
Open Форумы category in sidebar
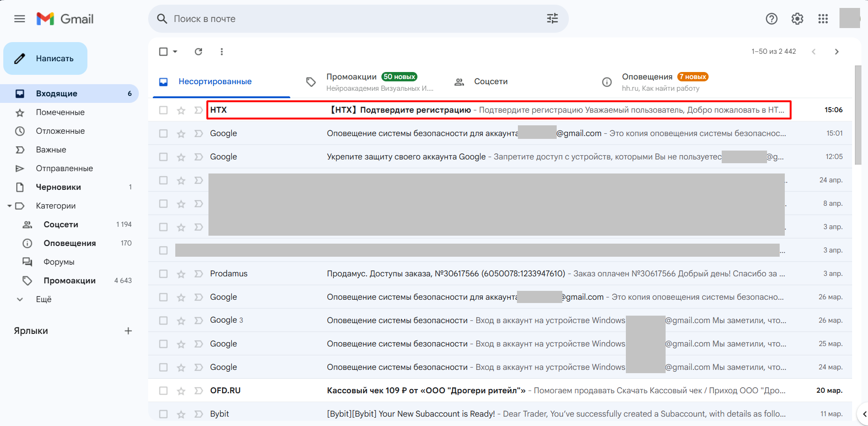tap(69, 262)
